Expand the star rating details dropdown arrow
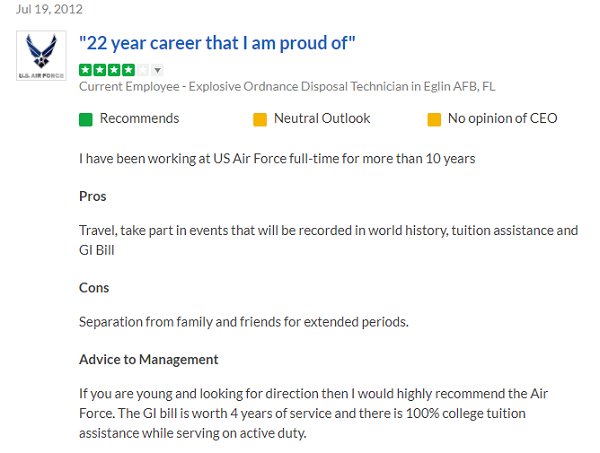 [158, 70]
